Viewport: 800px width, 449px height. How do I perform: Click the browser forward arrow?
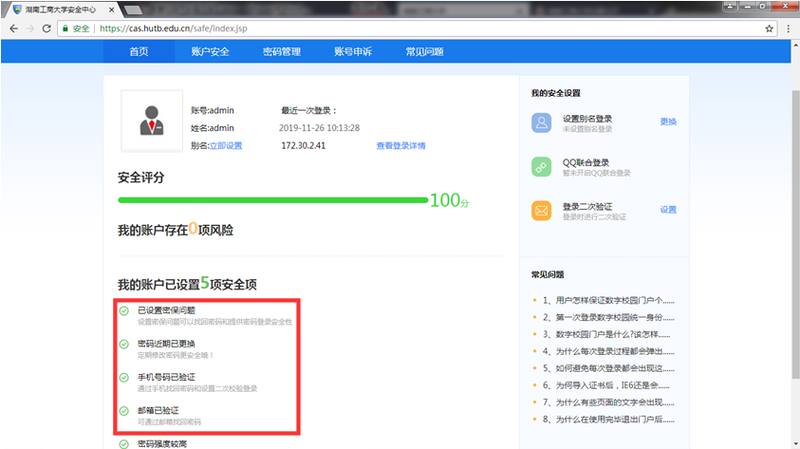[x=30, y=29]
